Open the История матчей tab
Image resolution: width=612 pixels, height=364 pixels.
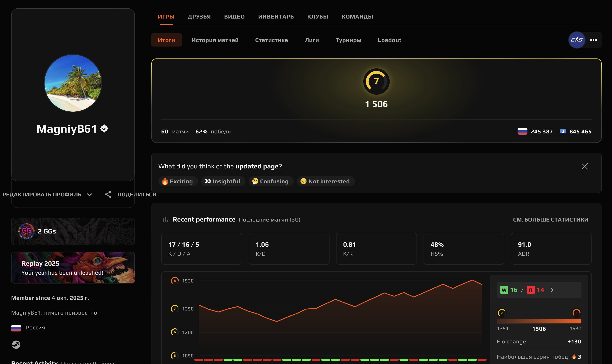(x=215, y=40)
